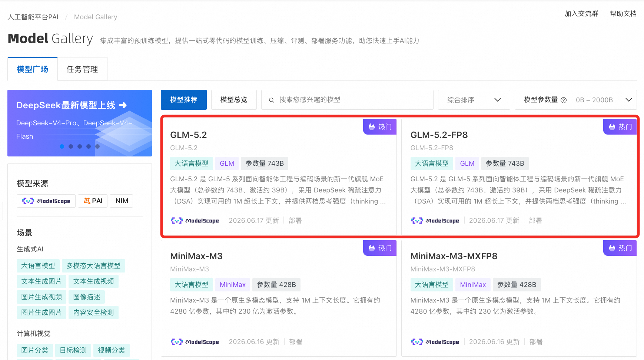644x360 pixels.
Task: Focus the 搜索您感兴趣的模型 search field
Action: click(x=347, y=100)
